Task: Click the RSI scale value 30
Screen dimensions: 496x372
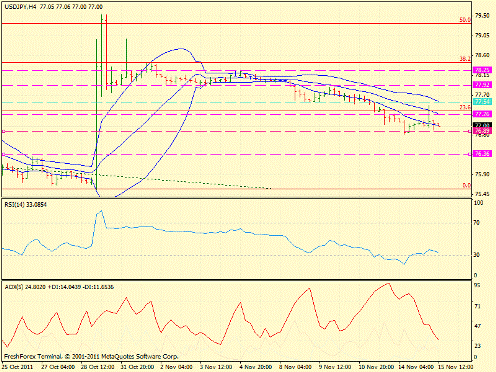Action: click(477, 255)
